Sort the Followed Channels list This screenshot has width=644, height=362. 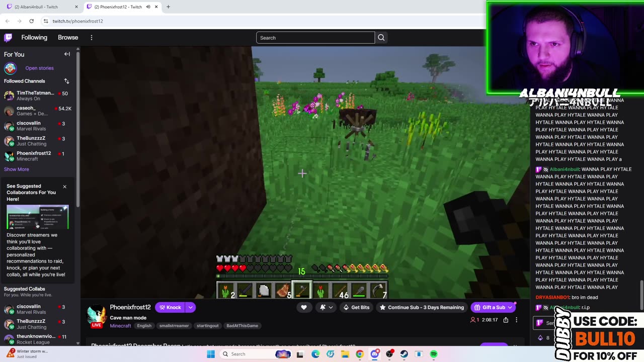(x=66, y=81)
